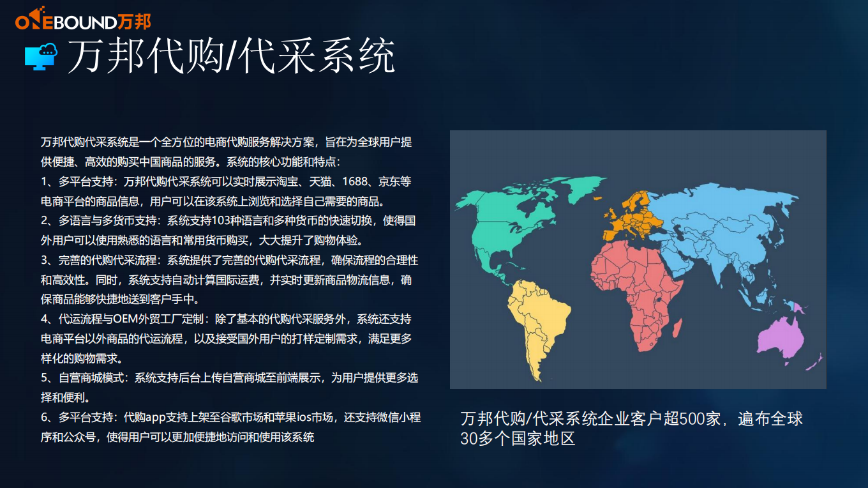The width and height of the screenshot is (868, 488).
Task: Click the paragraph starting 万邦代购代采系统是一个全方位
Action: [226, 152]
